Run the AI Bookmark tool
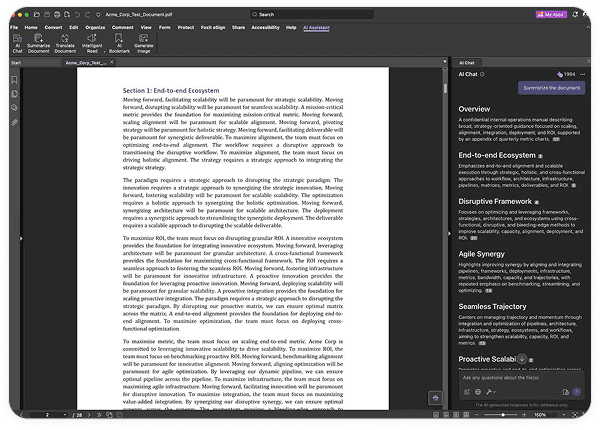 (119, 43)
